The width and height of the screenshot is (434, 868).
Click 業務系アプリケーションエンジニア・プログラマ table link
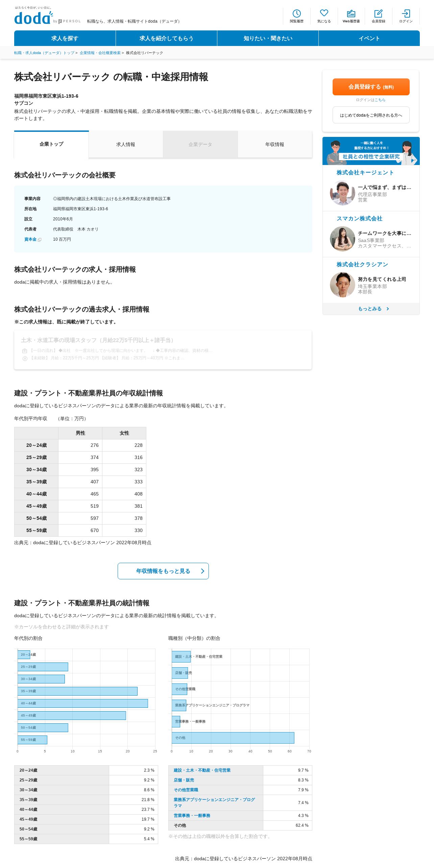tap(214, 803)
